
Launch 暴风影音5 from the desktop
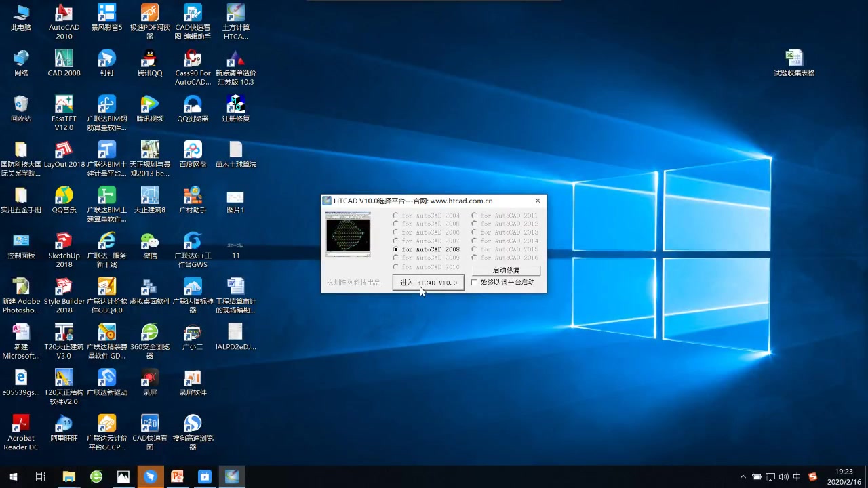pyautogui.click(x=106, y=18)
